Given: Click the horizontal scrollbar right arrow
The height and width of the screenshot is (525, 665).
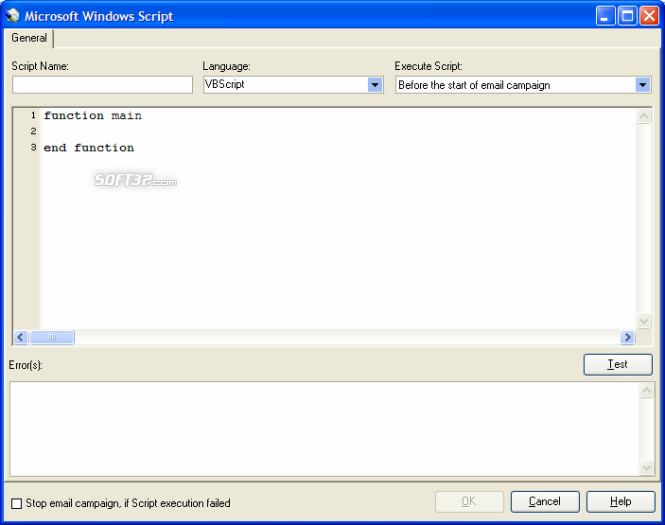Looking at the screenshot, I should (627, 338).
